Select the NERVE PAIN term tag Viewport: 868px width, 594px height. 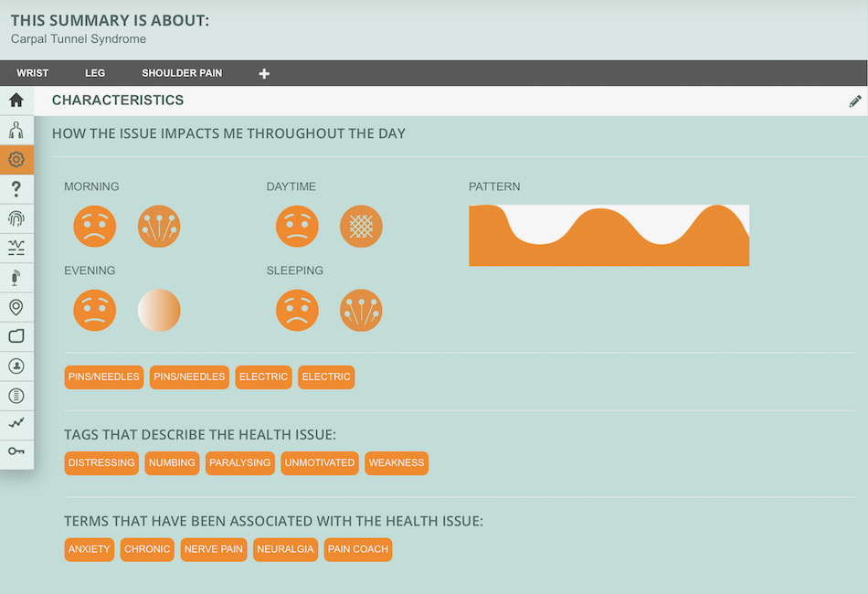214,549
